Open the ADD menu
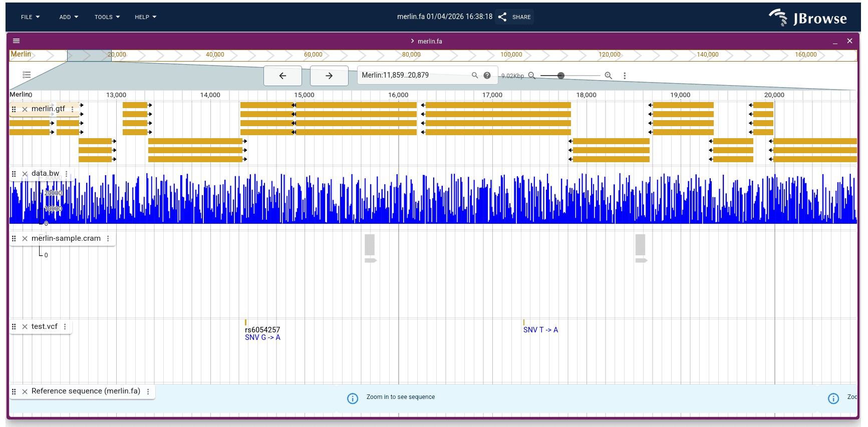This screenshot has width=868, height=427. [x=69, y=17]
